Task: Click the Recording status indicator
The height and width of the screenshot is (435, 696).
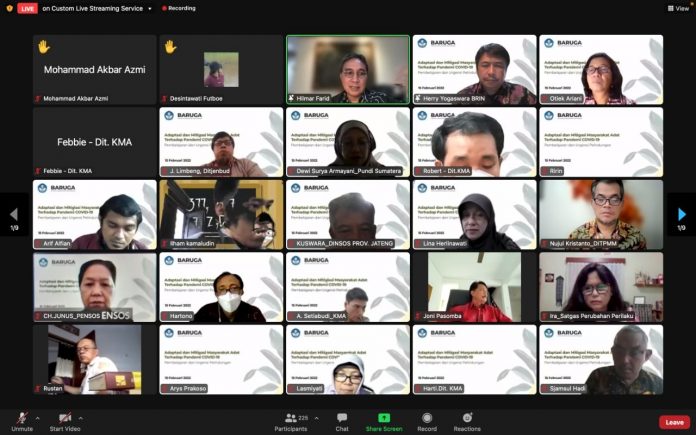Action: coord(177,8)
